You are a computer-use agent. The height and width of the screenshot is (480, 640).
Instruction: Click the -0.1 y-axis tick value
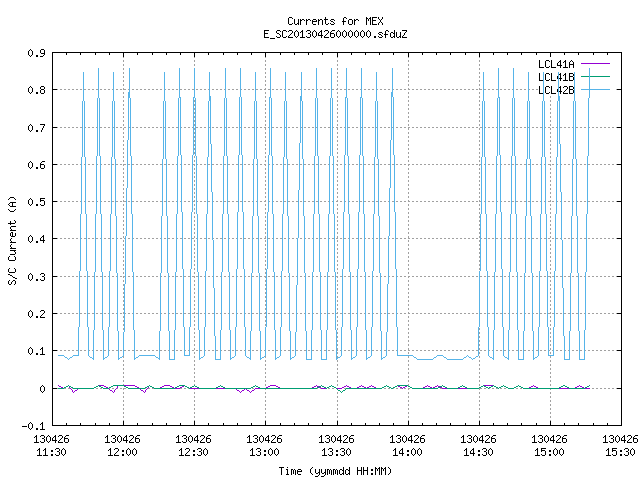33,426
